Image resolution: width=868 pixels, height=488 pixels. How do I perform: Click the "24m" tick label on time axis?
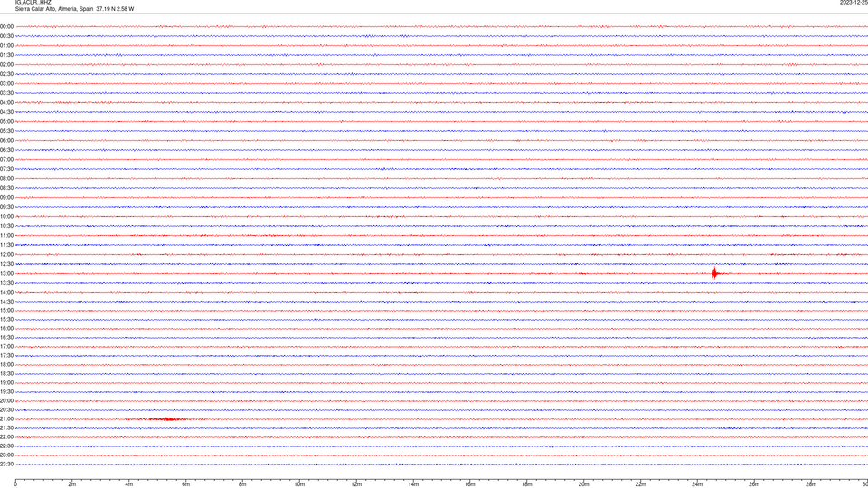coord(697,484)
